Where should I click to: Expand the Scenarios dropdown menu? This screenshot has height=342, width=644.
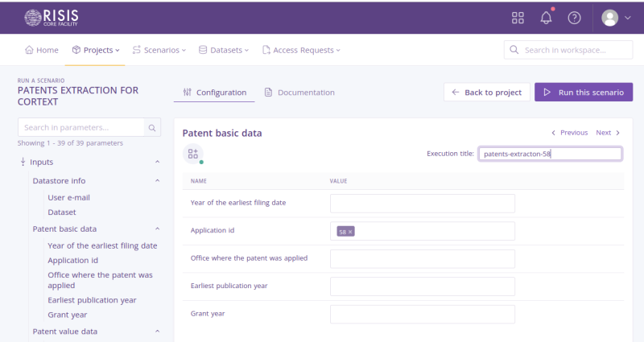pos(159,50)
